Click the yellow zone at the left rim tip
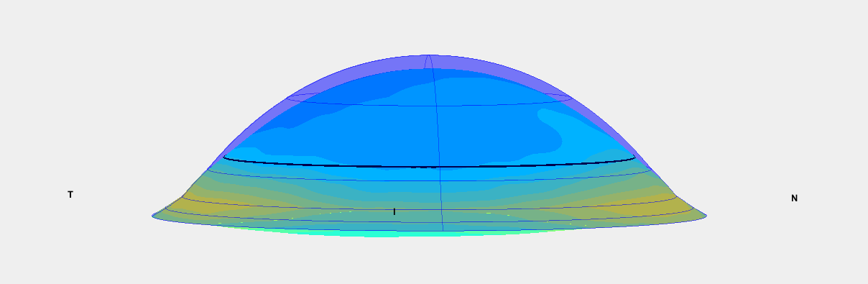Image resolution: width=868 pixels, height=284 pixels. coord(172,210)
